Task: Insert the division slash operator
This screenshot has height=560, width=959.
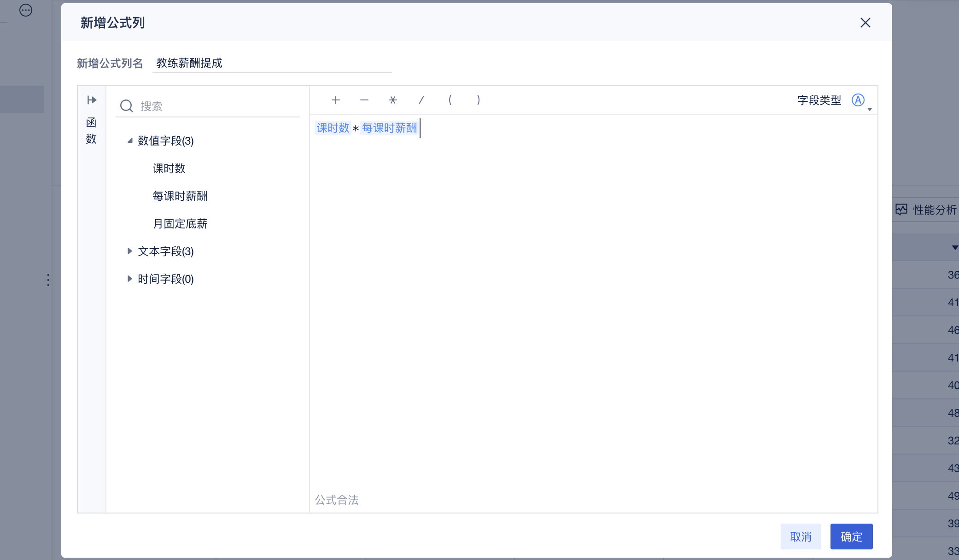Action: pos(421,100)
